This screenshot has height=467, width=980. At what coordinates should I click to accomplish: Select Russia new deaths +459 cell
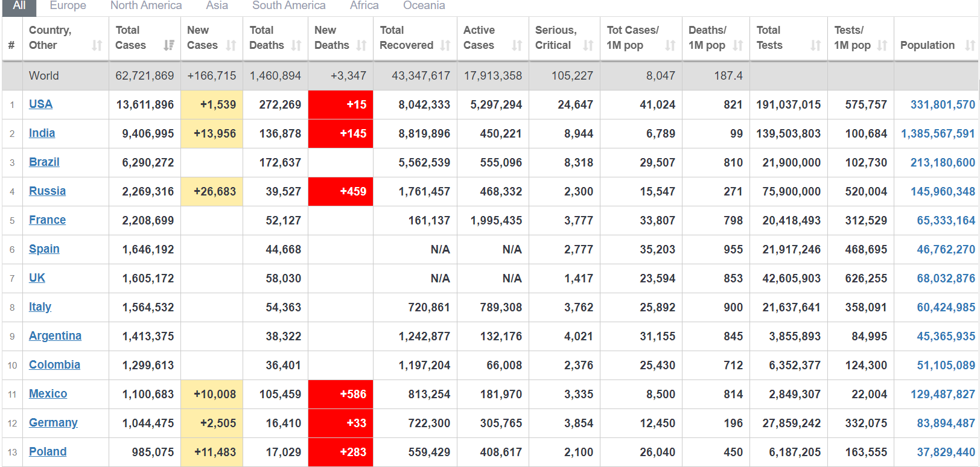[x=340, y=191]
